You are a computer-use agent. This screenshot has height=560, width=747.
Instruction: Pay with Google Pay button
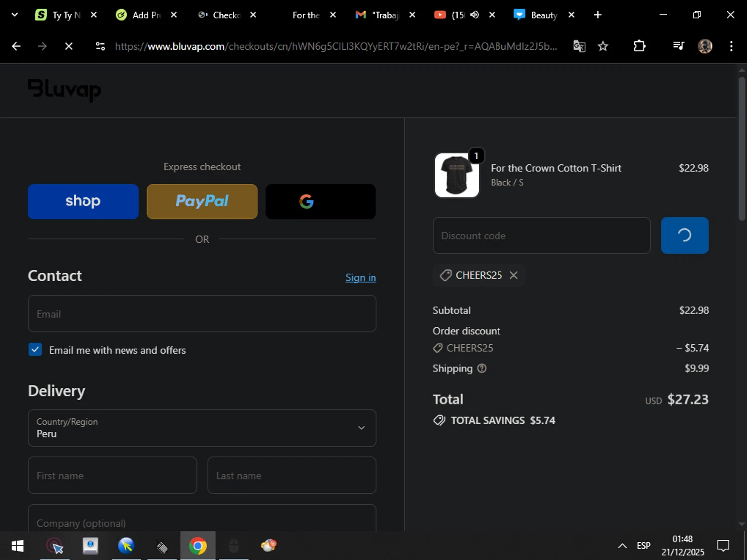[321, 201]
